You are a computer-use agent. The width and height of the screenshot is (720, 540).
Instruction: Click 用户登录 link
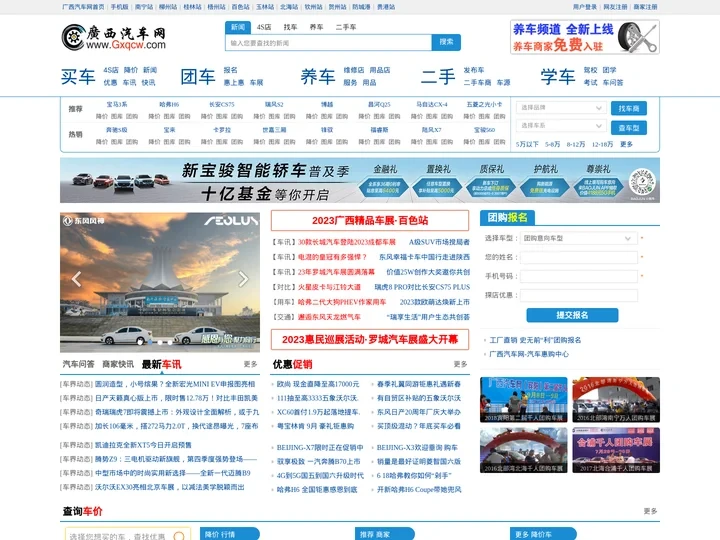[x=585, y=7]
